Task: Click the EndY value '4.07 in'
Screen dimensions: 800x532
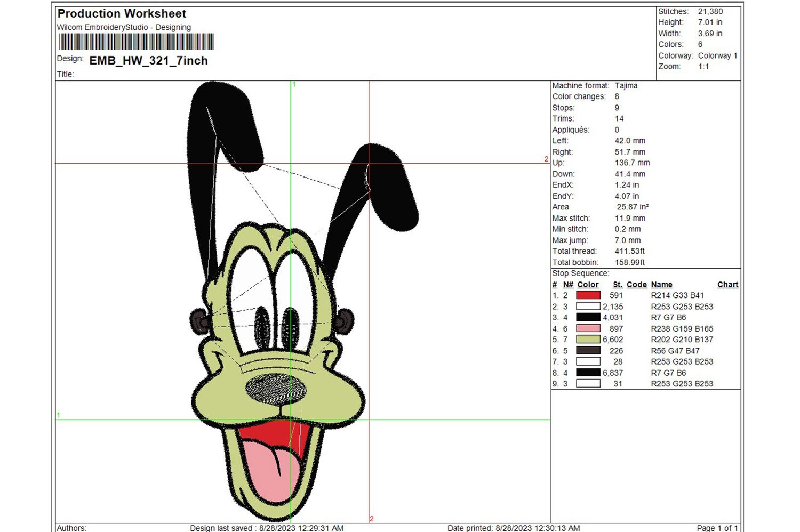Action: click(627, 196)
